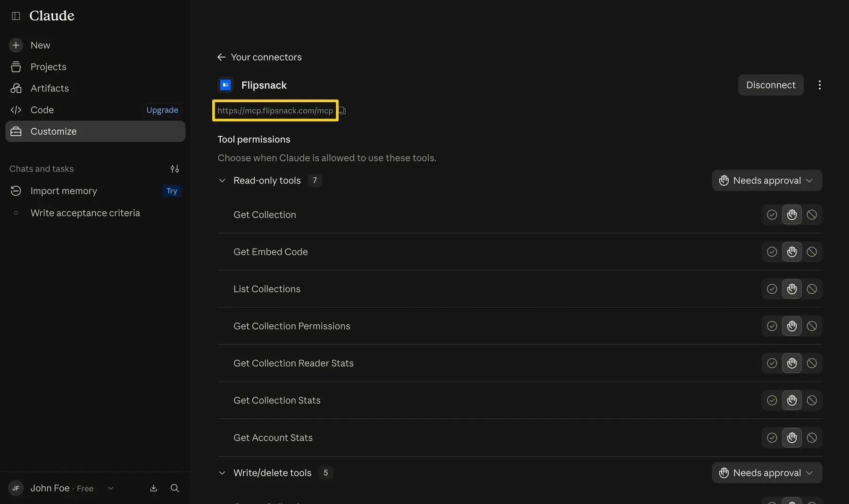Open Projects in the sidebar

pos(95,67)
